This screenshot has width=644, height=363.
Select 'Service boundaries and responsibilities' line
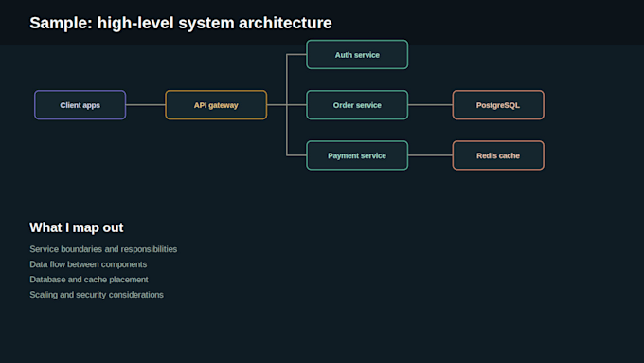click(x=103, y=249)
